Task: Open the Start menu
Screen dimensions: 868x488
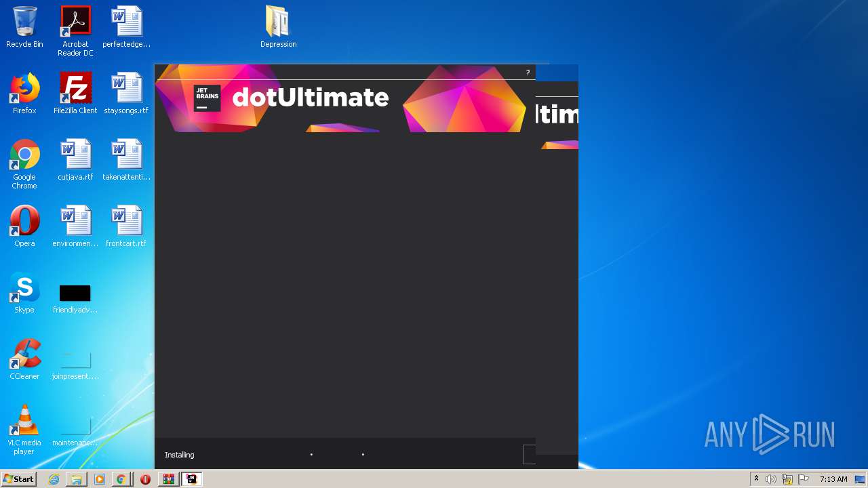Action: (18, 479)
